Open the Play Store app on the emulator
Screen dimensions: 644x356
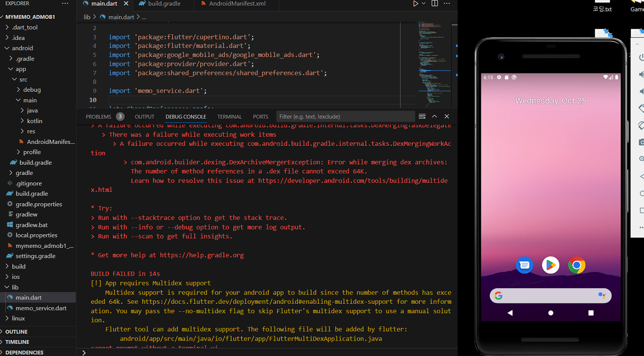coord(550,265)
